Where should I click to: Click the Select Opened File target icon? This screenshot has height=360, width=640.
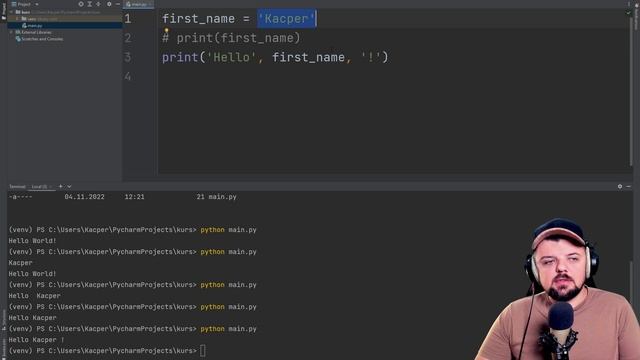81,4
